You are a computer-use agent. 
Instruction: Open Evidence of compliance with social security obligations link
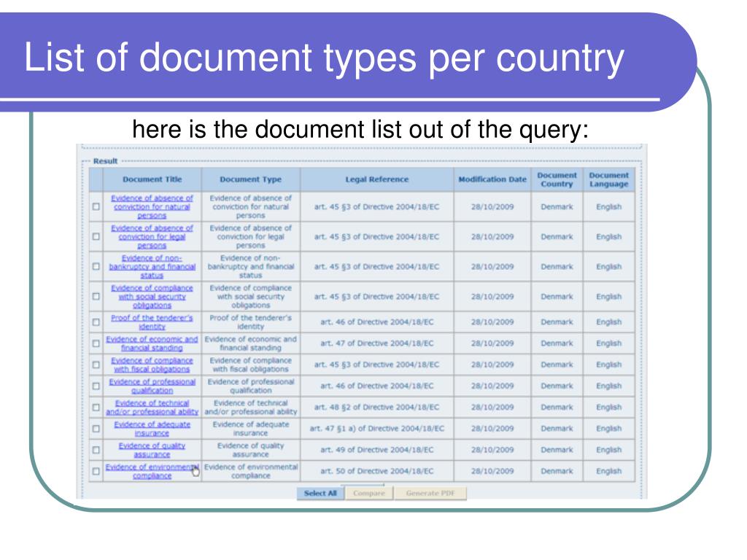tap(152, 296)
